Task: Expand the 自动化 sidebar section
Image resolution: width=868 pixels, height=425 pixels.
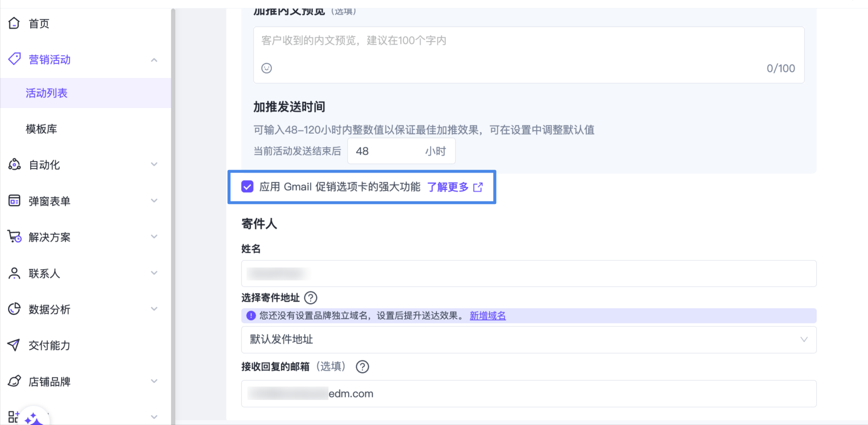Action: pos(154,165)
